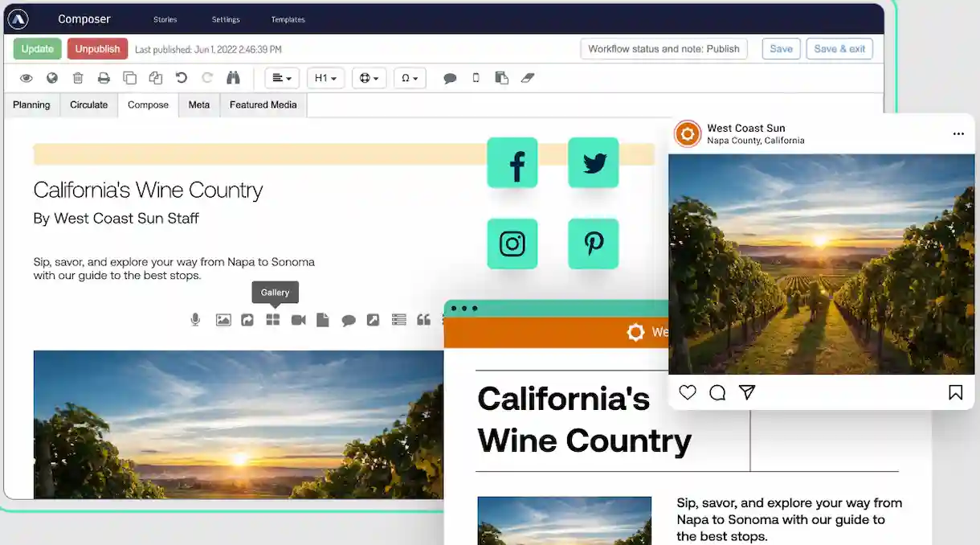Click the binoculars find icon
Screen dimensions: 980x545
coord(233,78)
